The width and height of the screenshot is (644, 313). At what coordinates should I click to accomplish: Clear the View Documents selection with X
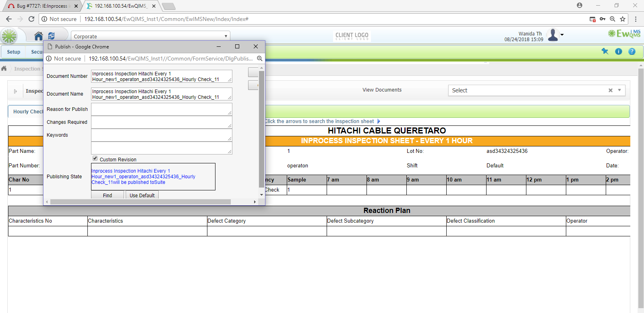pos(611,90)
